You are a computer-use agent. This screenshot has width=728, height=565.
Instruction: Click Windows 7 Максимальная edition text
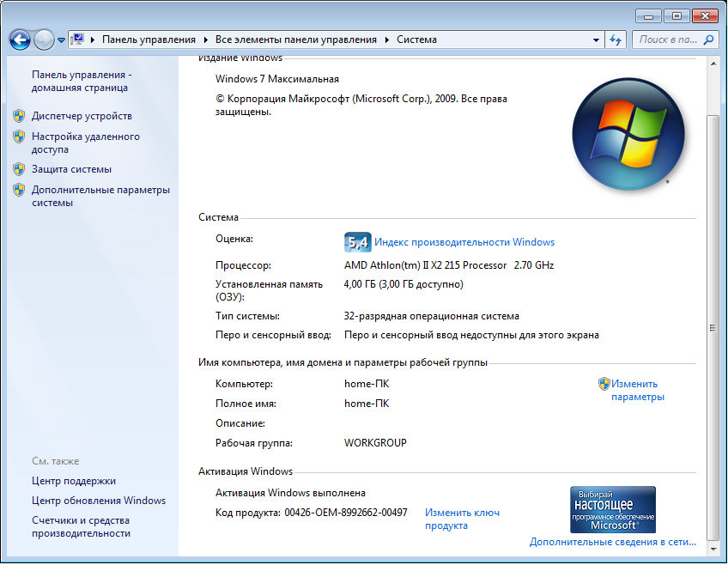[x=277, y=79]
